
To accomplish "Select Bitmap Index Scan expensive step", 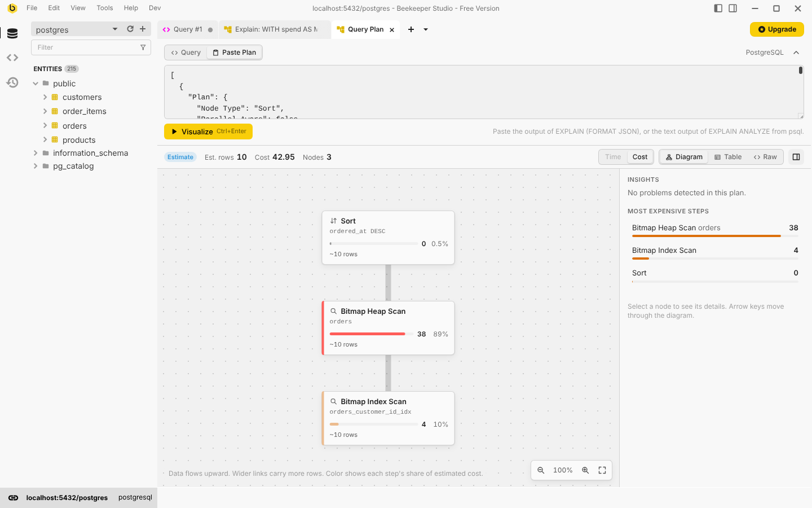I will pos(715,253).
